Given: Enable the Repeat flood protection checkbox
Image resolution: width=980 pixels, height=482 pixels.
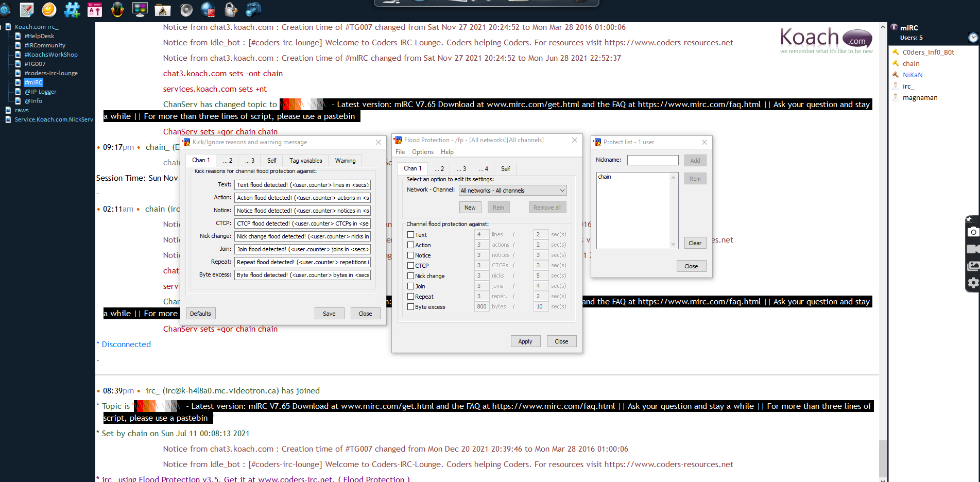Looking at the screenshot, I should point(410,296).
